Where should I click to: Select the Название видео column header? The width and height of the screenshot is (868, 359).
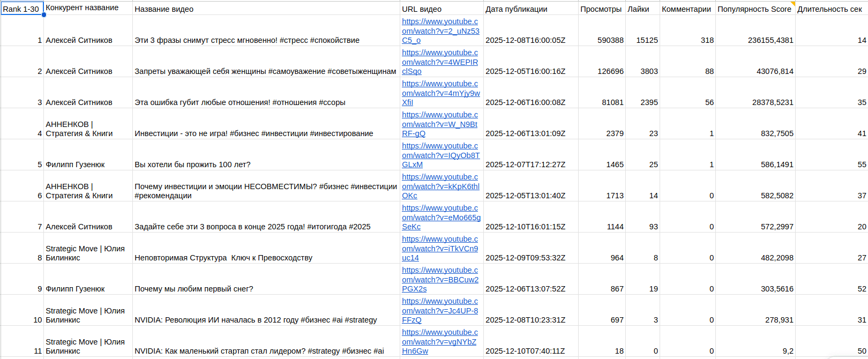pos(266,9)
